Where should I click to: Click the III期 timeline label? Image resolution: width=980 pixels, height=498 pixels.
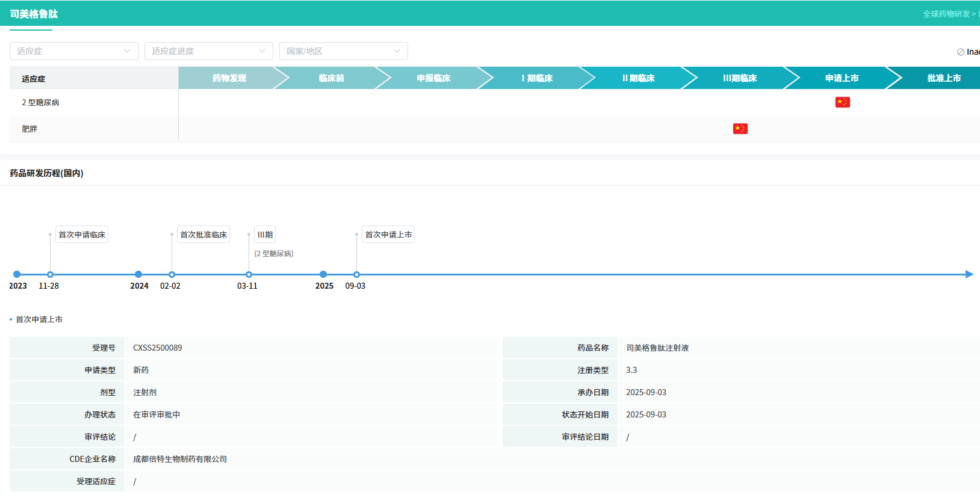click(x=265, y=235)
